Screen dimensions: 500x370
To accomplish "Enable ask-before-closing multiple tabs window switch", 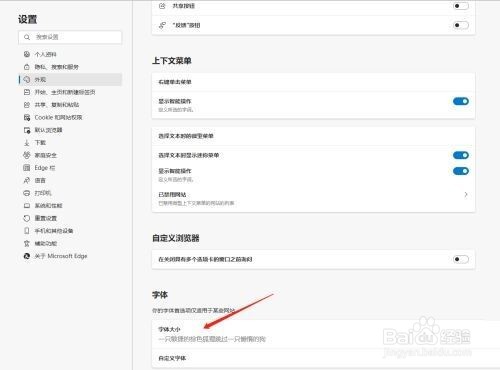I will [x=461, y=259].
